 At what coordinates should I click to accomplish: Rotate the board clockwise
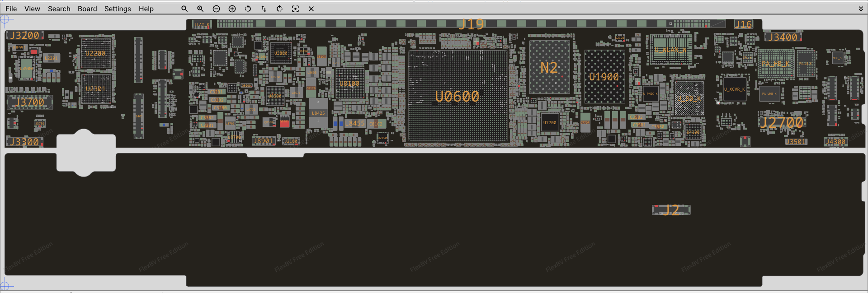pyautogui.click(x=279, y=9)
